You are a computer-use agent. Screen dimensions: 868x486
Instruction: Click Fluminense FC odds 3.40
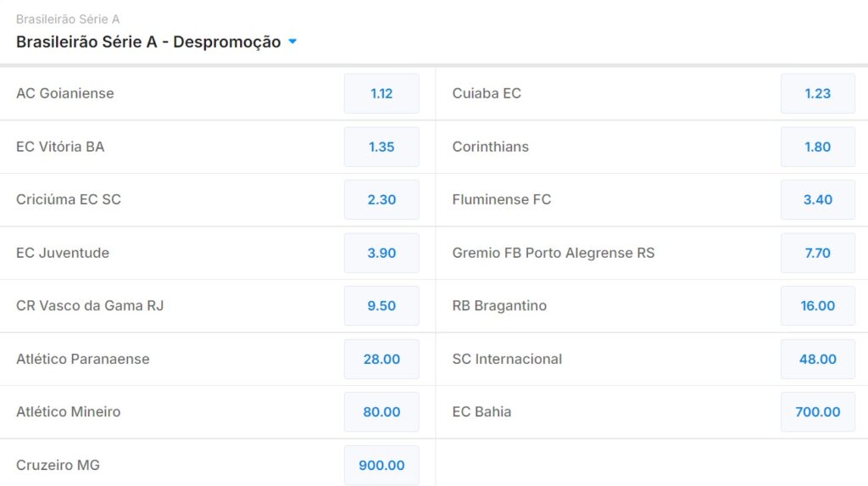818,199
